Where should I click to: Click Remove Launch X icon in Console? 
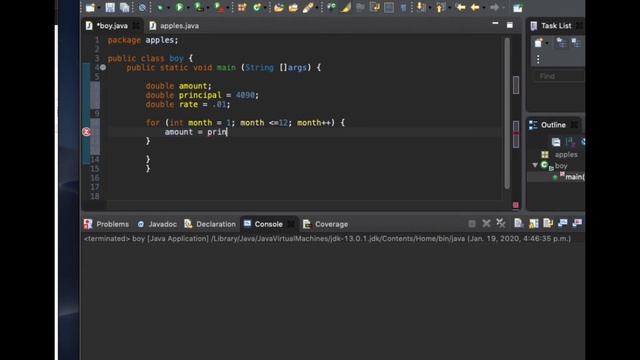click(486, 223)
